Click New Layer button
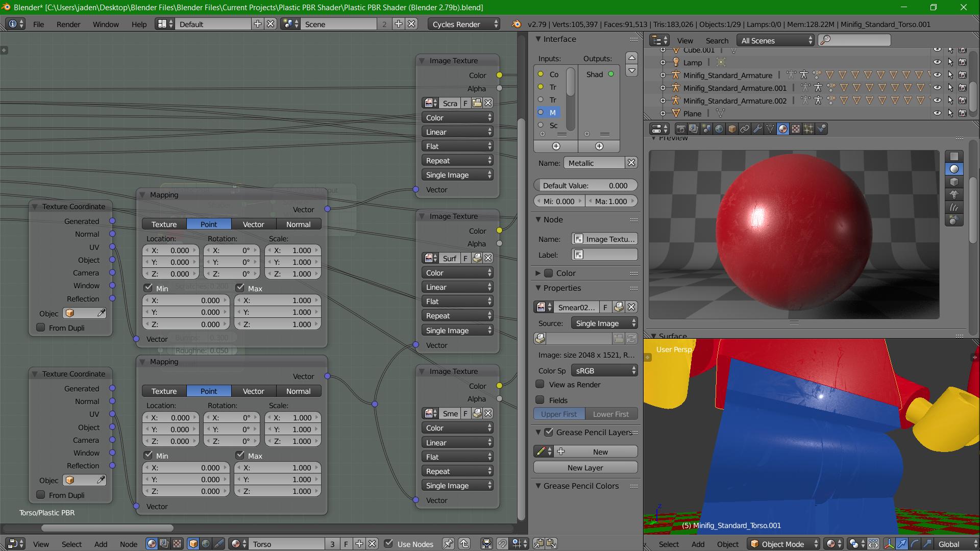The width and height of the screenshot is (980, 551). click(x=585, y=467)
